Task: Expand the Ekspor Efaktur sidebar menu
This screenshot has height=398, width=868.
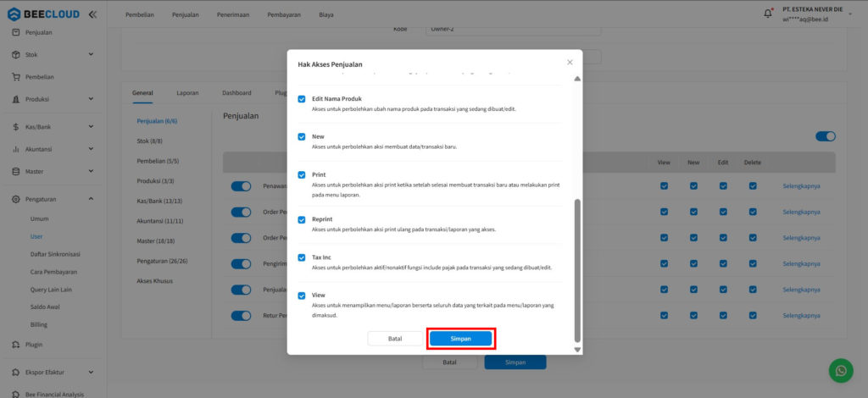Action: point(91,373)
